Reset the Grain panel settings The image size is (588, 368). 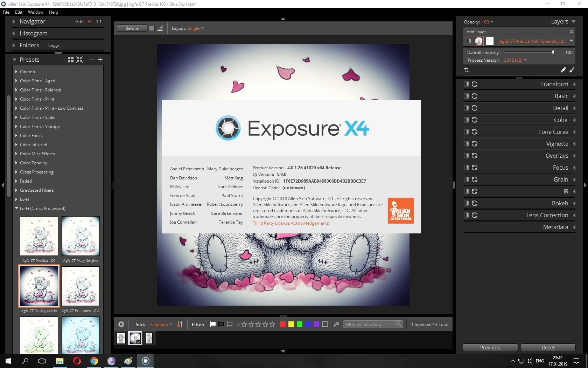tap(475, 179)
